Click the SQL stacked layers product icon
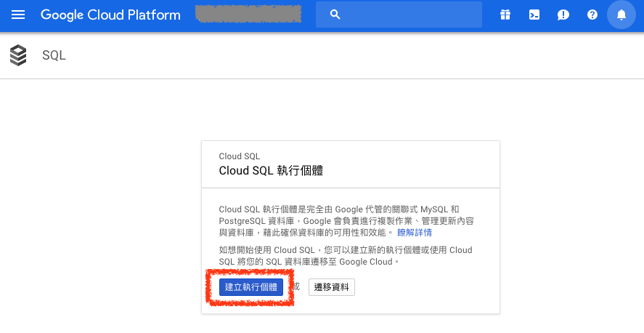 click(x=18, y=55)
